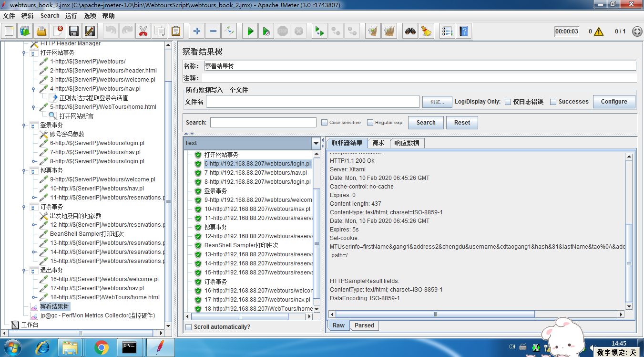Click the yellow warning triangle icon

tap(599, 31)
